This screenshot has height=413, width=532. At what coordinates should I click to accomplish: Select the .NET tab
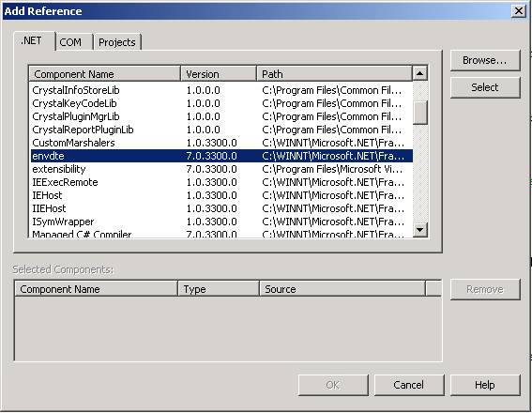tap(34, 40)
